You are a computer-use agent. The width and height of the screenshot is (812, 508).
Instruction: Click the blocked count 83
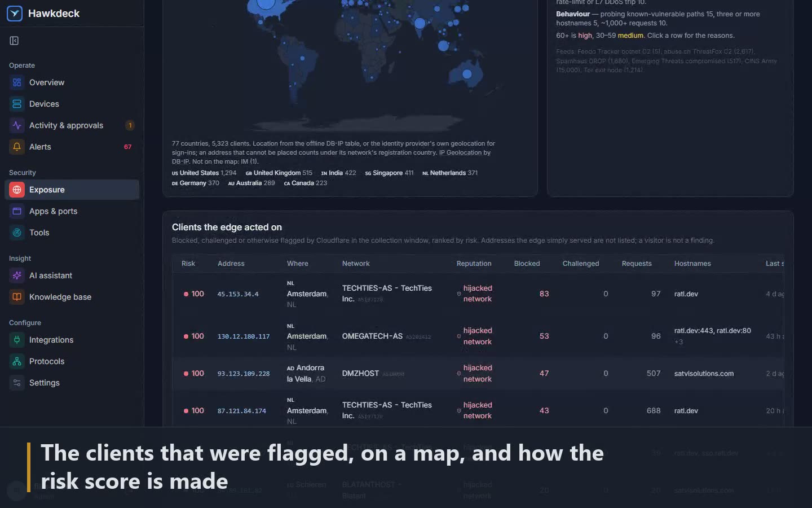coord(544,294)
